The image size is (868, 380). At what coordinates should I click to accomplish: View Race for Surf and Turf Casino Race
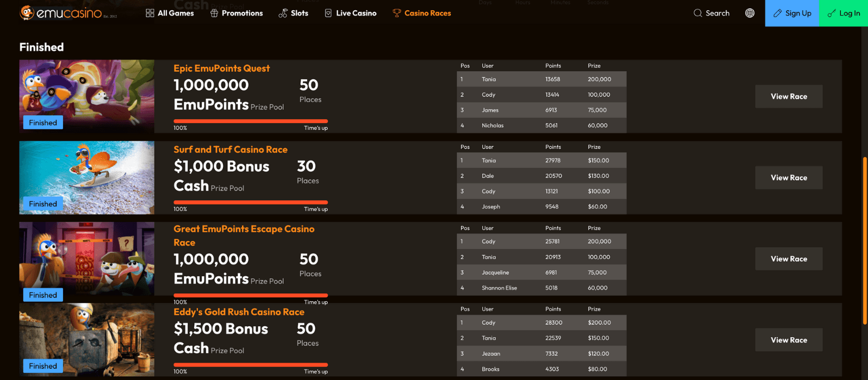coord(789,178)
